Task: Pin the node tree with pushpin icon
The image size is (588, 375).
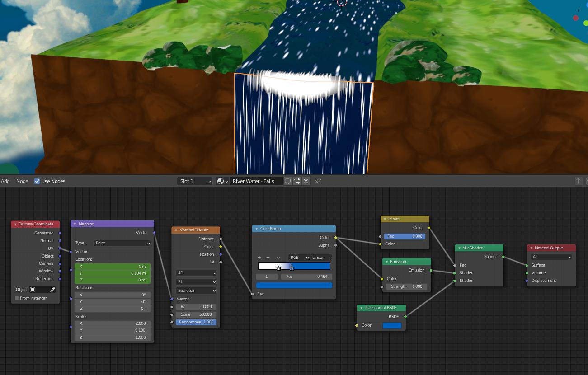Action: [x=318, y=181]
